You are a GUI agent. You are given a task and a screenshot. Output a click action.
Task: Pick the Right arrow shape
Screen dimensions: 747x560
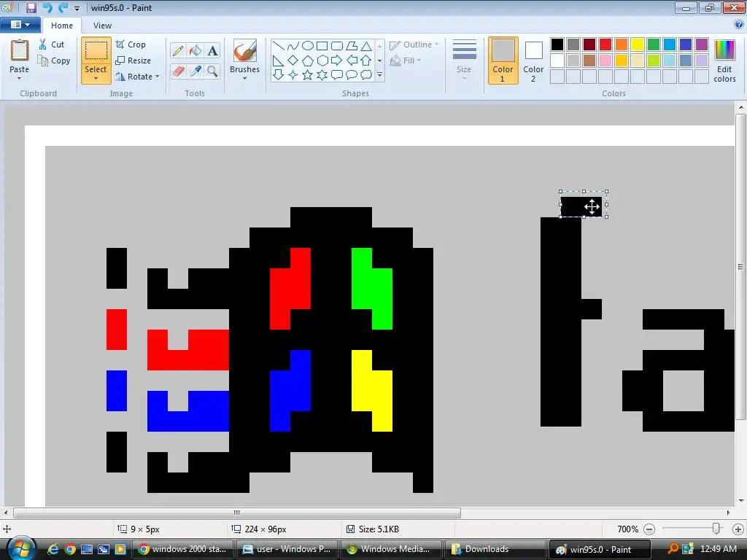pyautogui.click(x=337, y=61)
